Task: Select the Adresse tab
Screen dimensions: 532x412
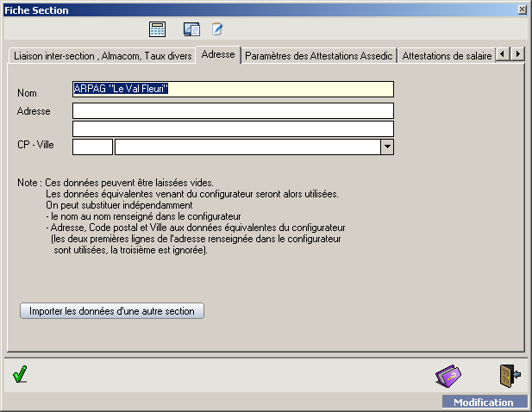Action: [218, 54]
